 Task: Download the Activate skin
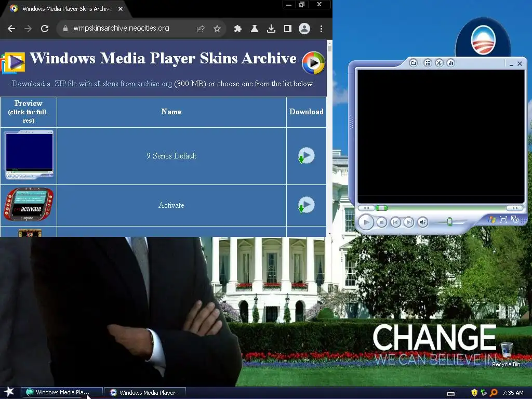307,205
